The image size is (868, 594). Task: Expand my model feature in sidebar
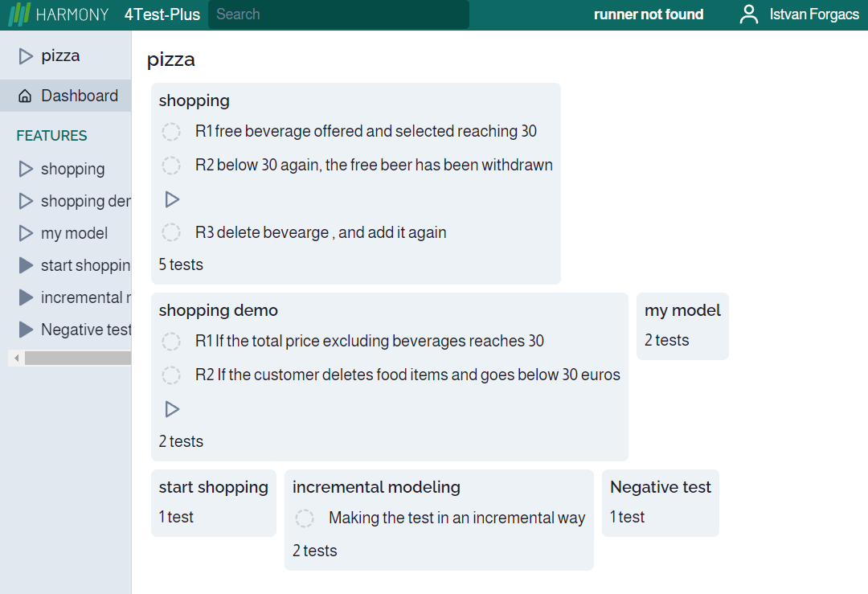(26, 233)
